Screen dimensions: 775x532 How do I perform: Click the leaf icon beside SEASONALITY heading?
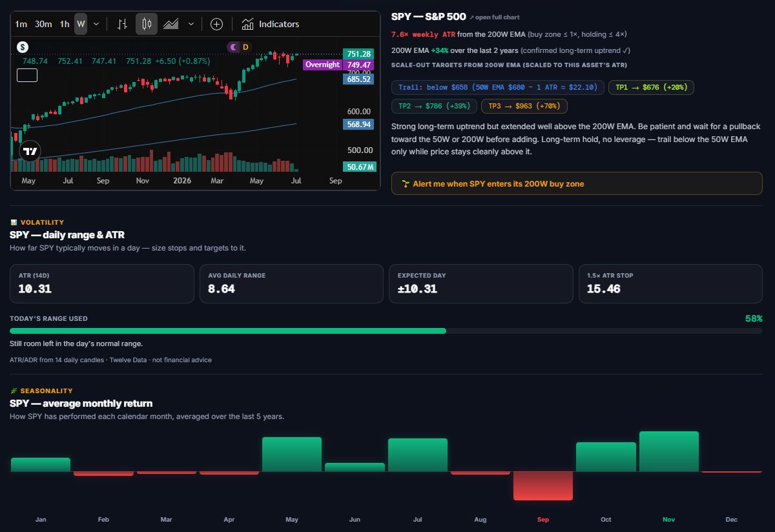14,391
